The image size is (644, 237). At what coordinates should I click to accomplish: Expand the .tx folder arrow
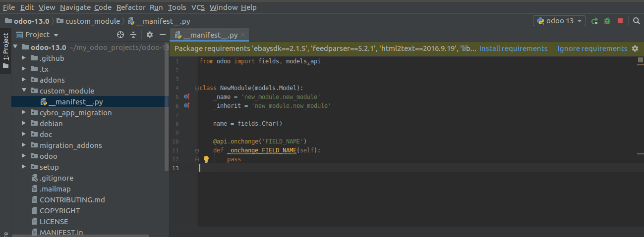tap(24, 69)
